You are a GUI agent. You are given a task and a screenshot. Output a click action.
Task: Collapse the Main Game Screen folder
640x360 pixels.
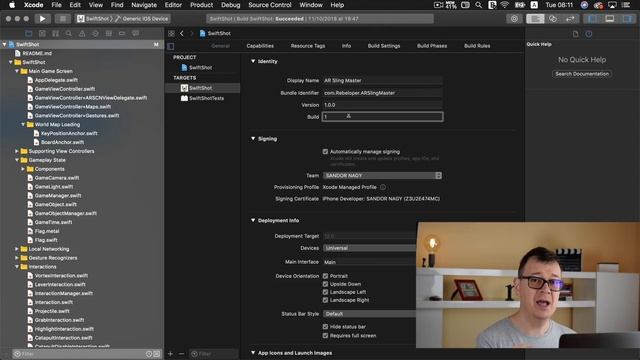17,71
